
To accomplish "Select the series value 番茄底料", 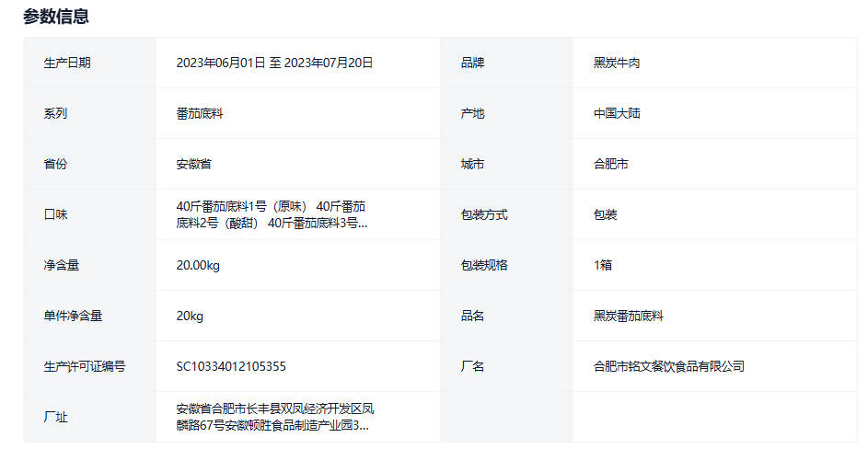I will 200,113.
